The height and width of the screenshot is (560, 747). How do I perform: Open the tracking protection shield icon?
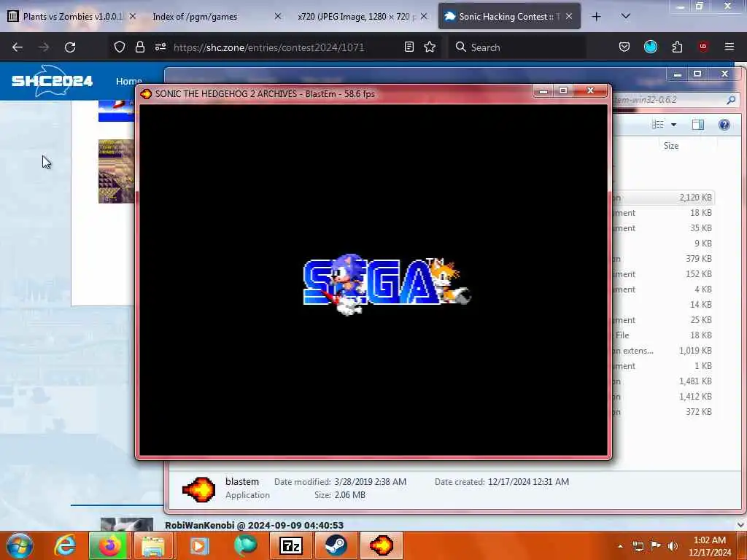tap(120, 47)
